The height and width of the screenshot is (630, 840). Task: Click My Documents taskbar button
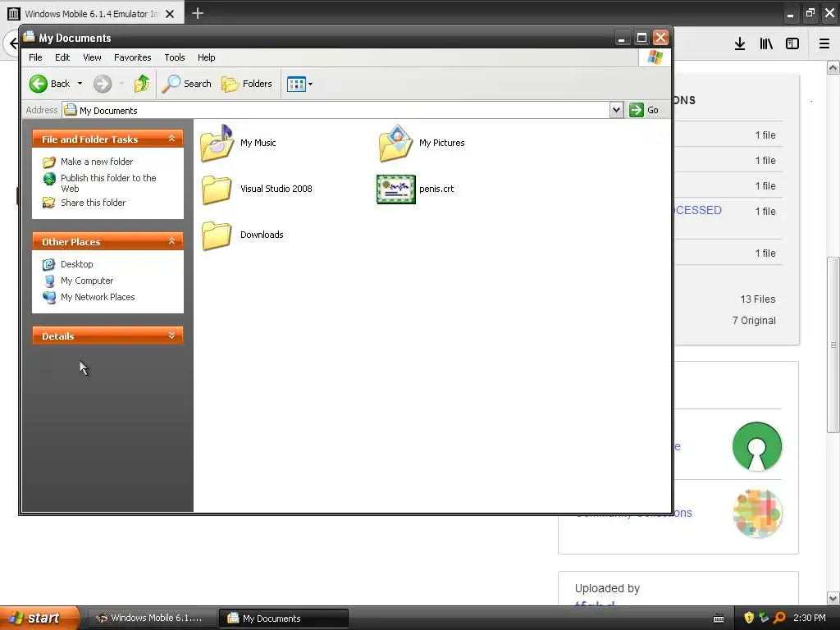coord(284,618)
